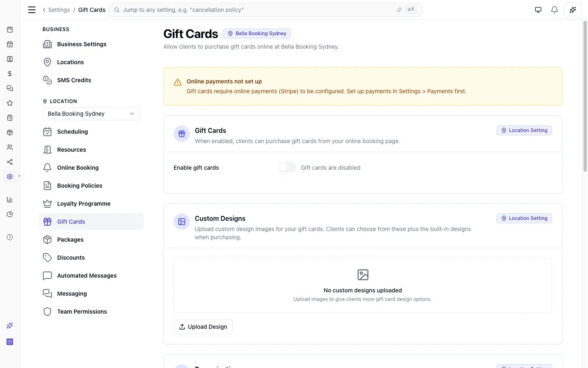Open the calendar icon in left rail
The height and width of the screenshot is (368, 588).
point(10,29)
